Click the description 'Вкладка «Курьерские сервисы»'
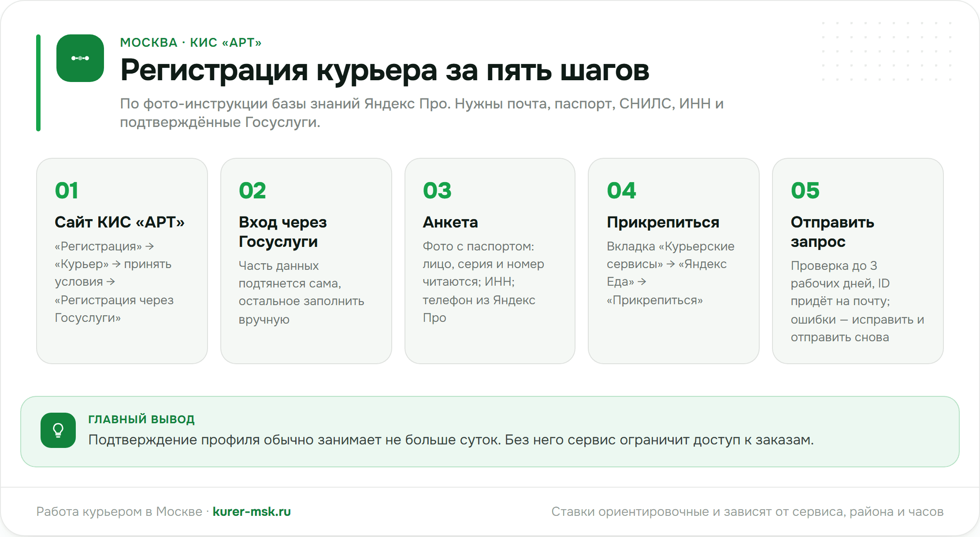This screenshot has width=980, height=537. (x=671, y=273)
